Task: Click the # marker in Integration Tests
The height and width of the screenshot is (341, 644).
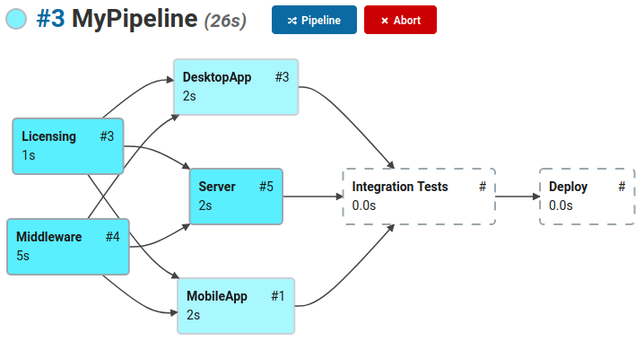Action: [x=483, y=187]
